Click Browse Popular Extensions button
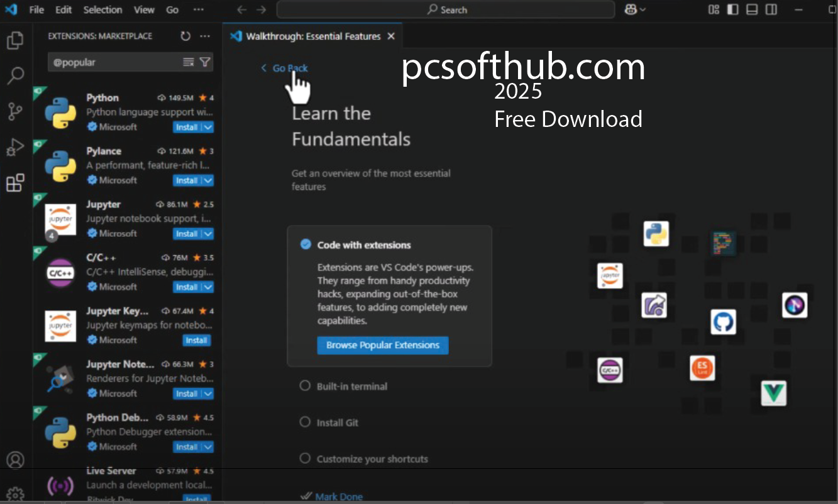Screen dimensions: 838x504 click(x=383, y=345)
